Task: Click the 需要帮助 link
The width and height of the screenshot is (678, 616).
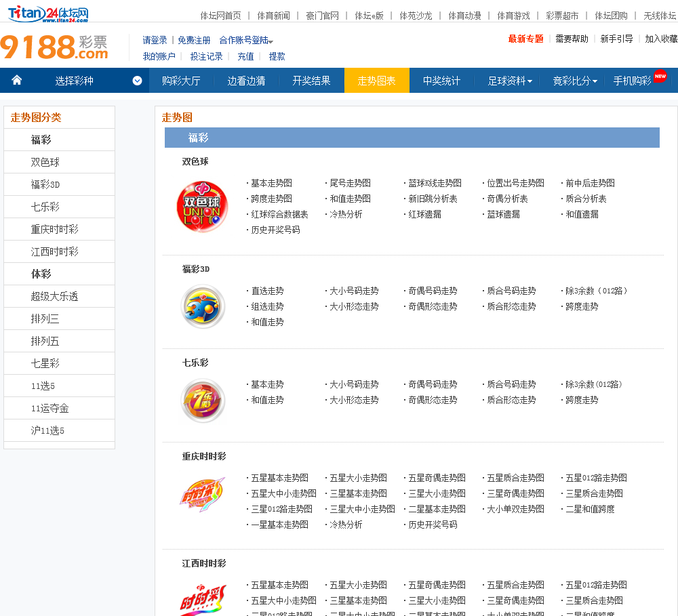Action: tap(572, 39)
